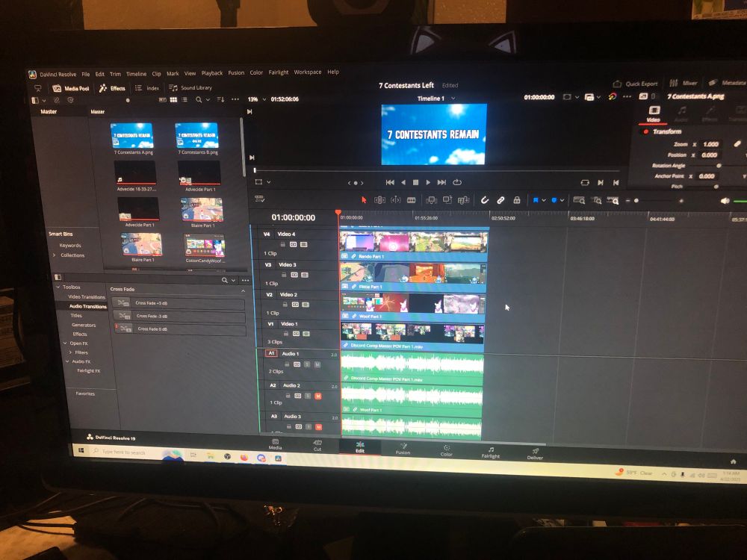Viewport: 747px width, 560px height.
Task: Go to last frame transport button
Action: (x=441, y=182)
